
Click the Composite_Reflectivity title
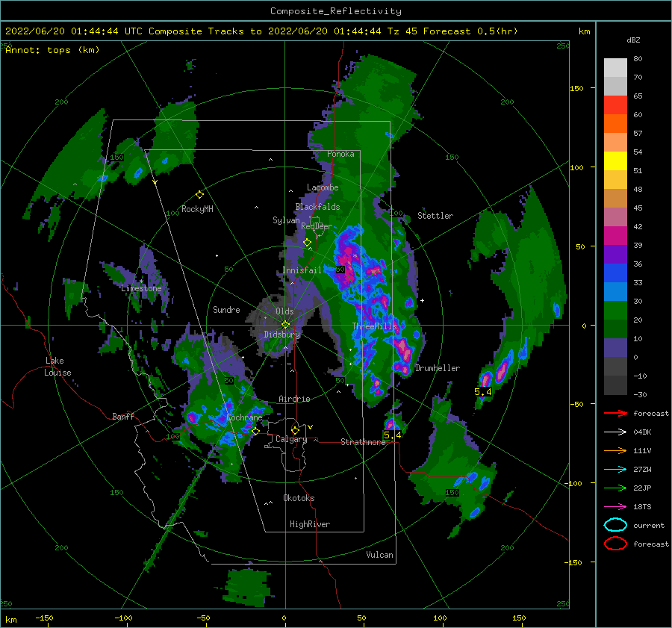[x=336, y=11]
